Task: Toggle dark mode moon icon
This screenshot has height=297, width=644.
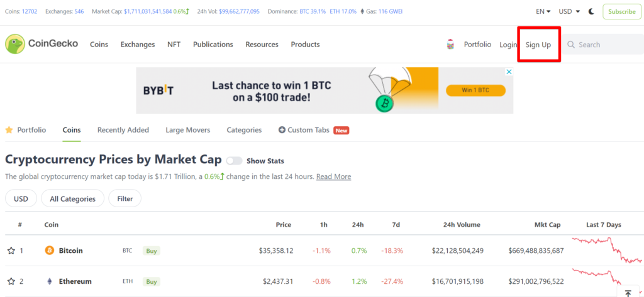Action: pos(591,11)
